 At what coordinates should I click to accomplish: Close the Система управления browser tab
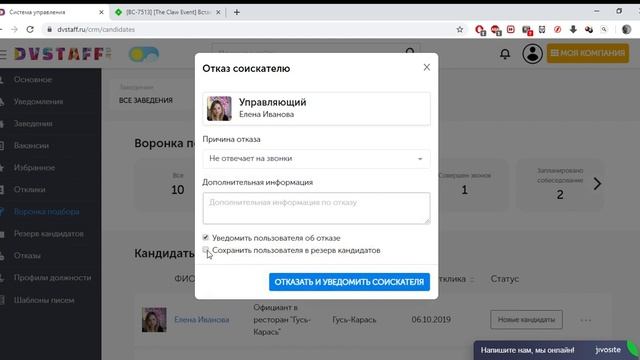click(x=101, y=12)
